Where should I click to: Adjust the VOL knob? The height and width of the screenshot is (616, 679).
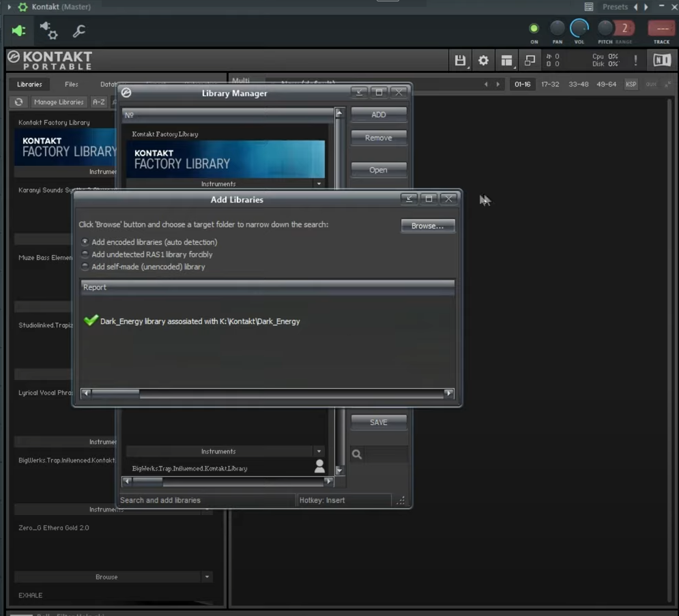[579, 28]
